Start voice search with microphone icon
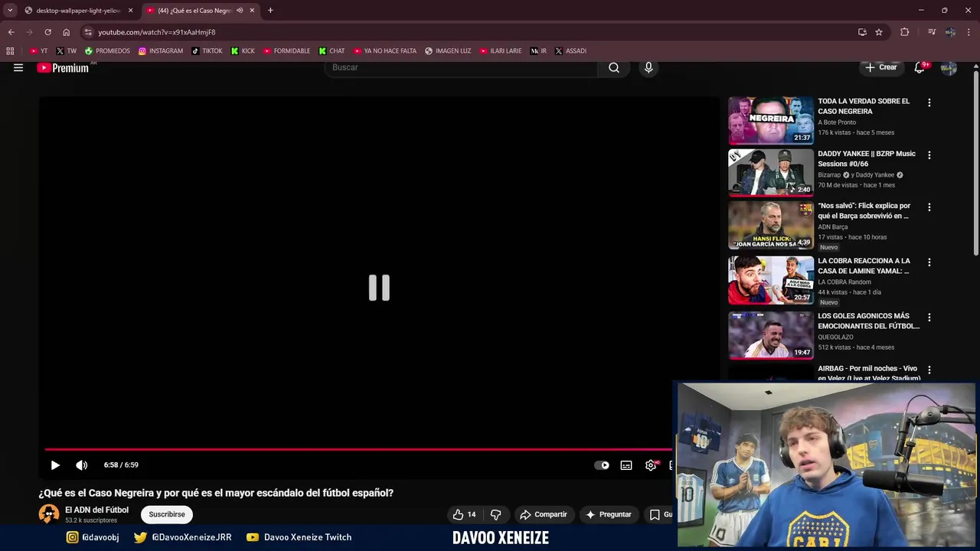 648,67
